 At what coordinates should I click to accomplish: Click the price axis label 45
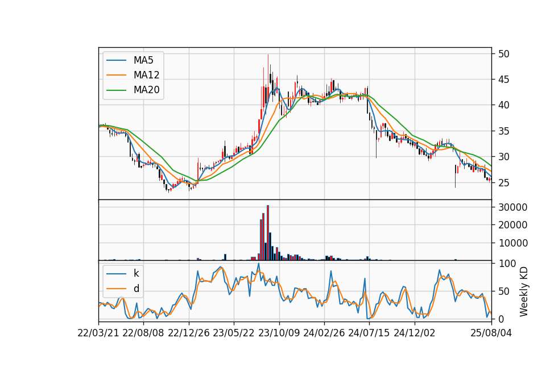click(x=503, y=80)
